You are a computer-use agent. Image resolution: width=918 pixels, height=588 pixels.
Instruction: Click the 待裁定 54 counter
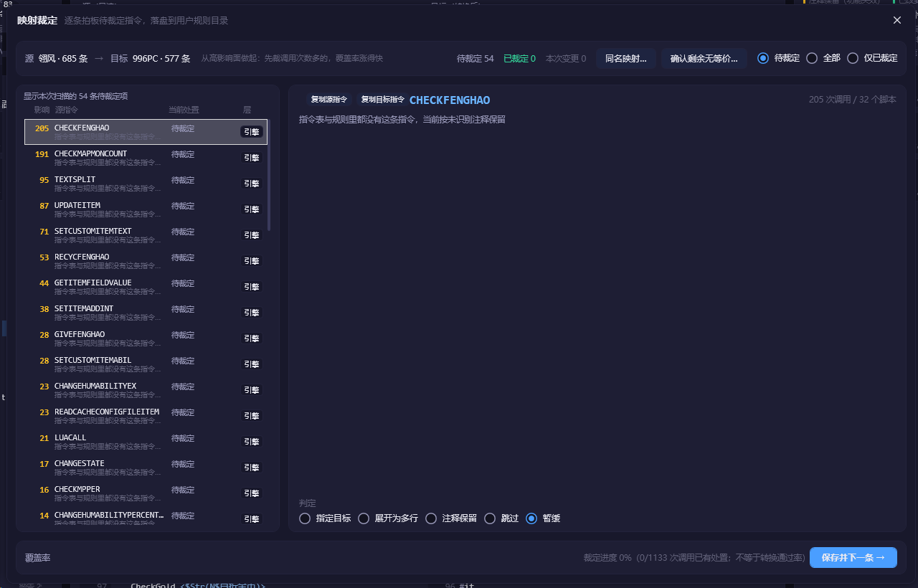point(475,59)
